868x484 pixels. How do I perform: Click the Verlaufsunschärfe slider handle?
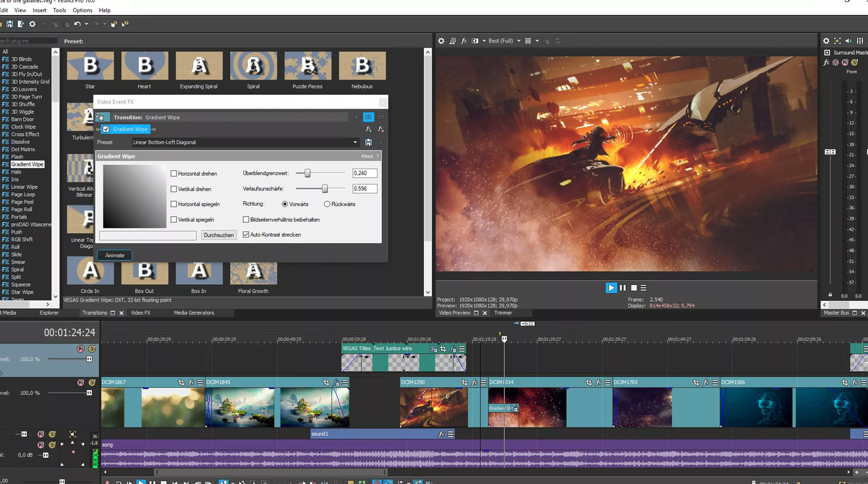pyautogui.click(x=325, y=188)
